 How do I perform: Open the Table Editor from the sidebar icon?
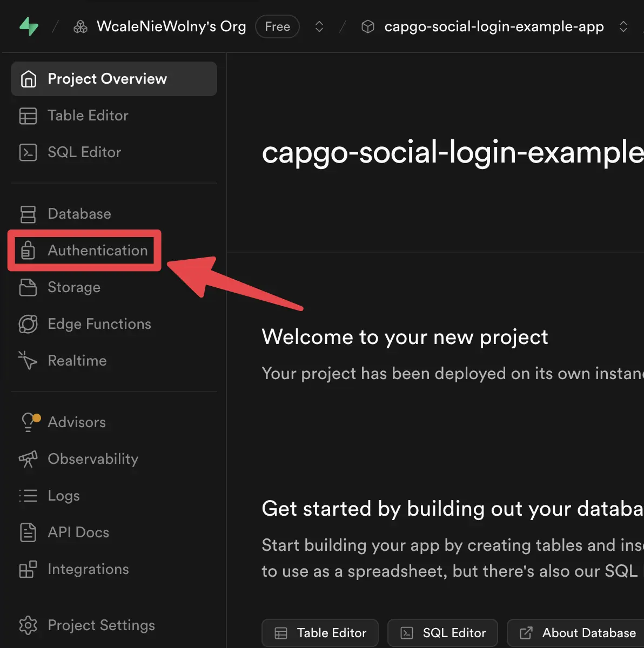pos(28,116)
